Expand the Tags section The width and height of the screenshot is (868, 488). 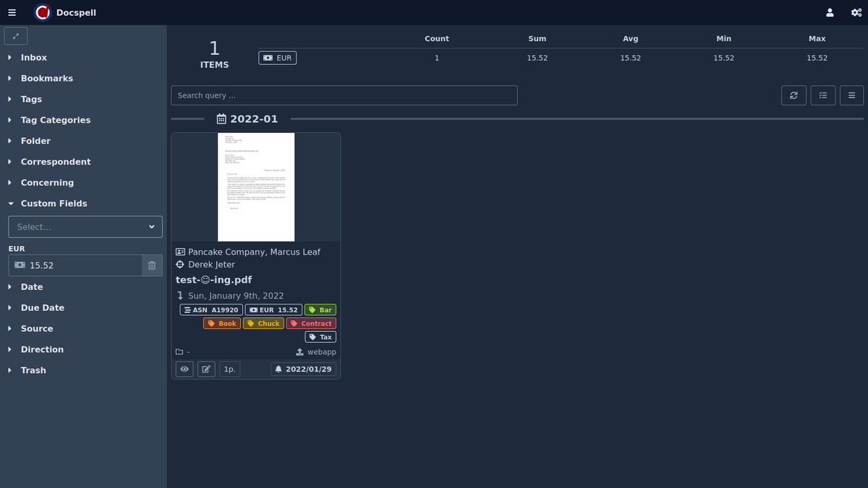(31, 99)
